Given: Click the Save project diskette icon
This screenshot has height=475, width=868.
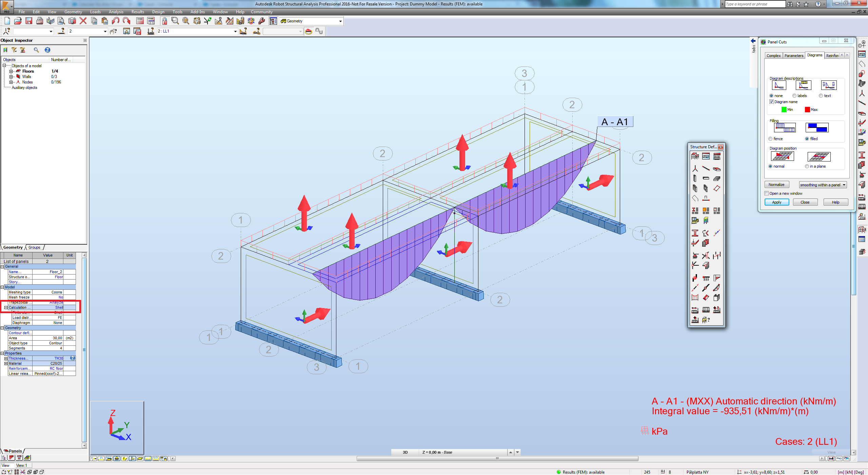Looking at the screenshot, I should pyautogui.click(x=29, y=21).
